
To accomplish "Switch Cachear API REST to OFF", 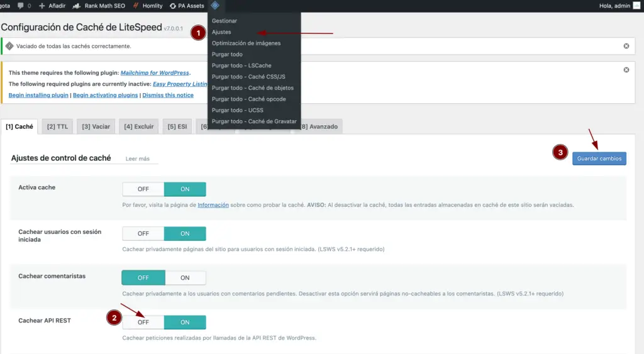I will click(143, 322).
